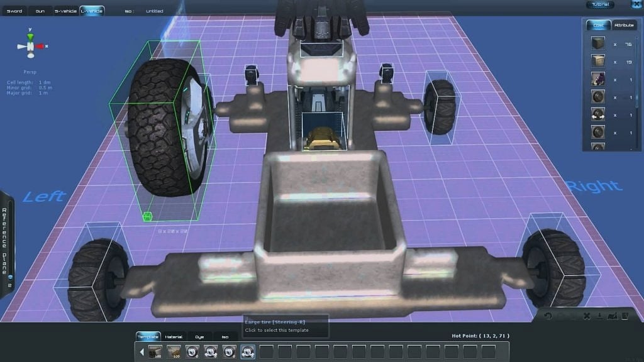Click the delete X icon in bottom-right toolbar
644x362 pixels.
pos(586,316)
